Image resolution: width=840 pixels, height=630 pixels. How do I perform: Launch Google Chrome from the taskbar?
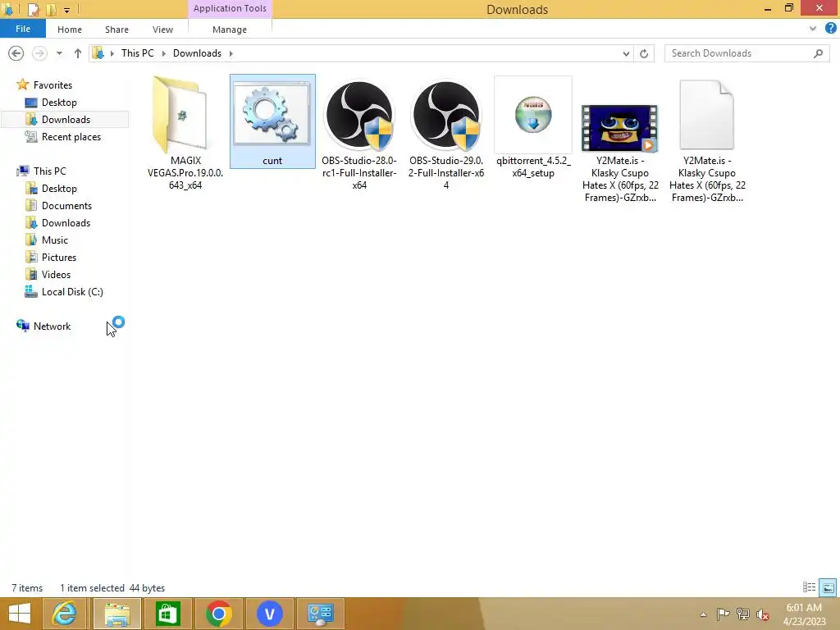[x=218, y=614]
